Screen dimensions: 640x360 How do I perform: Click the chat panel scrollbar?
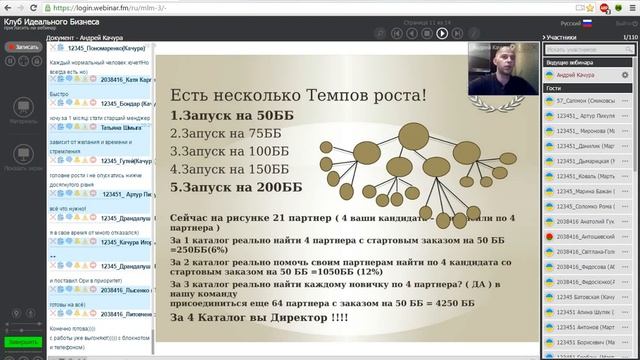(153, 341)
